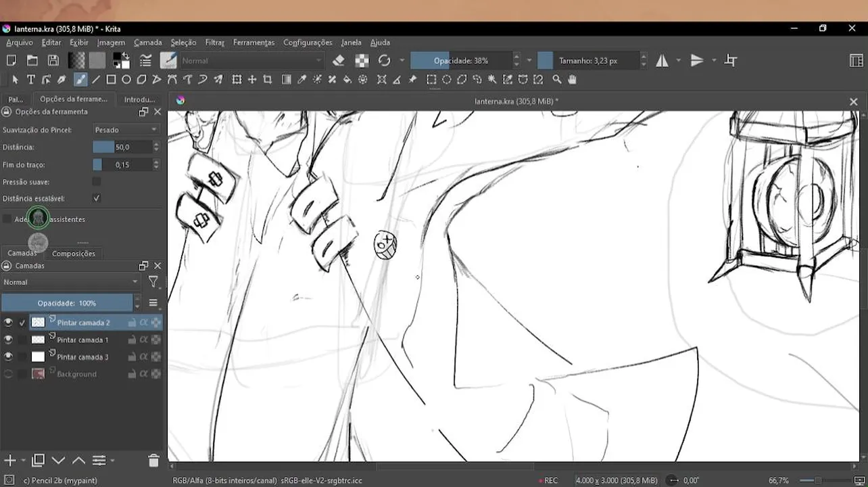Viewport: 868px width, 487px height.
Task: Select the Move tool
Action: click(252, 80)
